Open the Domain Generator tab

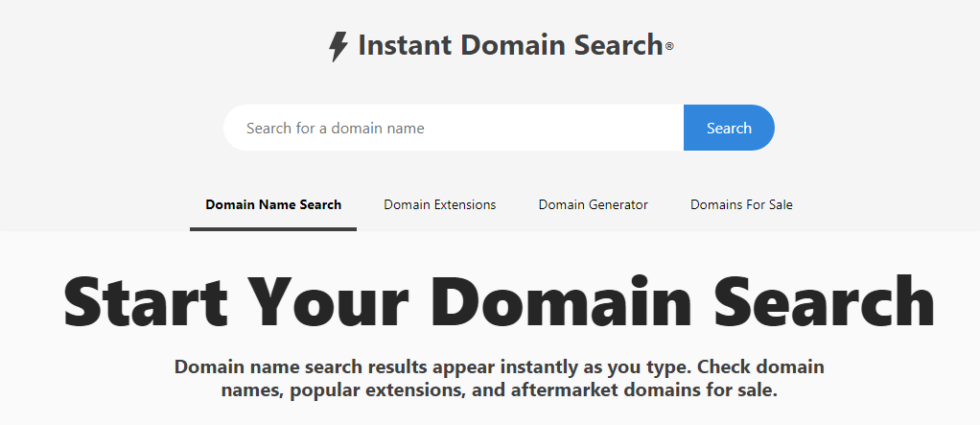pos(594,205)
